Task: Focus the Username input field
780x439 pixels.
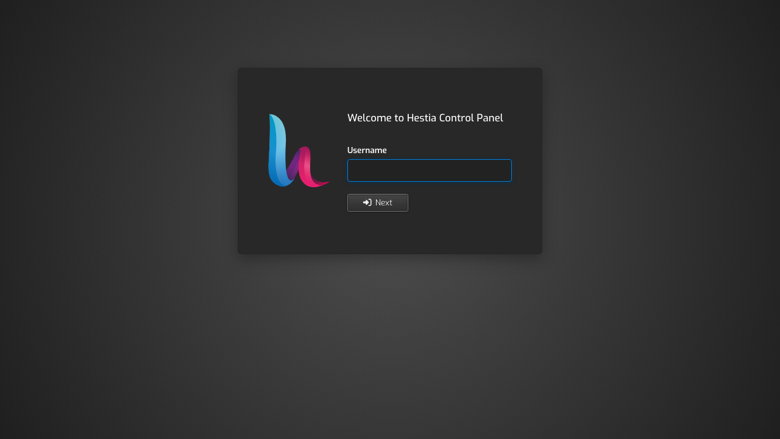Action: [x=429, y=171]
